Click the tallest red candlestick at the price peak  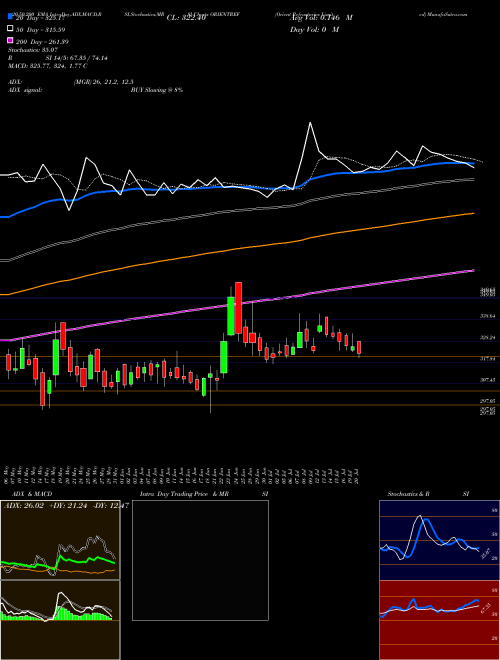coord(238,308)
